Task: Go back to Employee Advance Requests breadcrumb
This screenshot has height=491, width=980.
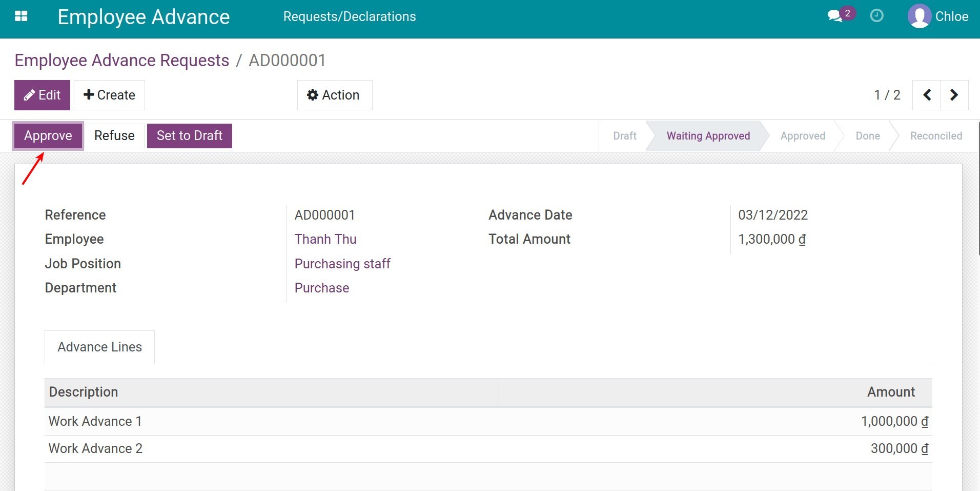Action: coord(121,61)
